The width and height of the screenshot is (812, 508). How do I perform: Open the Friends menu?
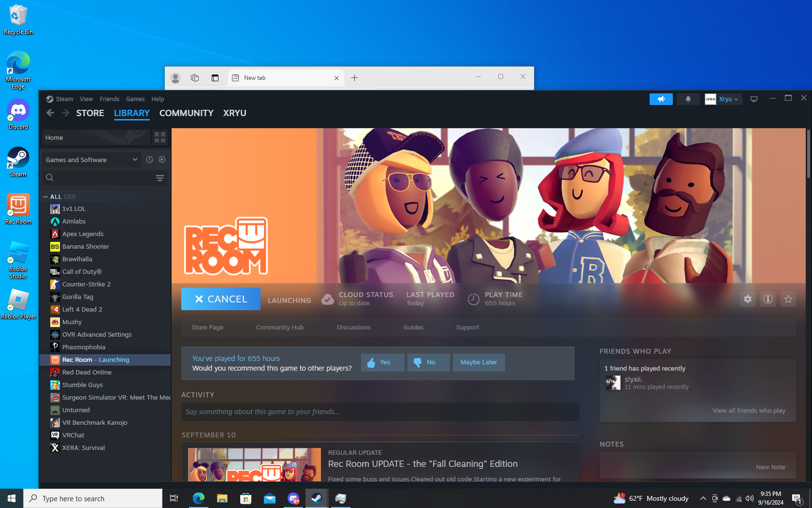109,99
